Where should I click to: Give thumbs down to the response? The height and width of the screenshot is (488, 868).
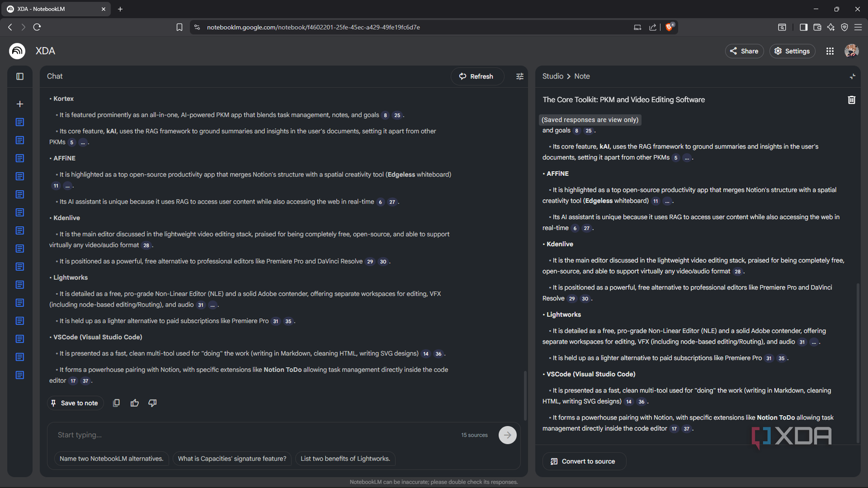click(x=153, y=403)
